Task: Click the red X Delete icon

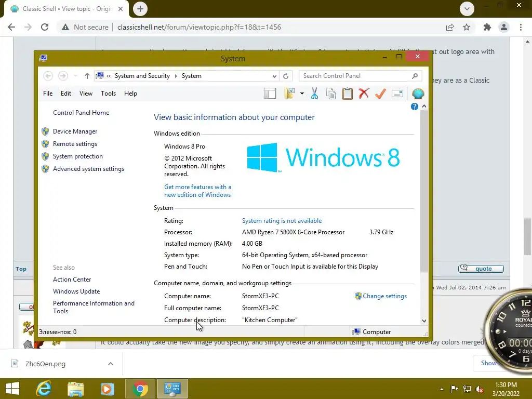Action: tap(364, 94)
